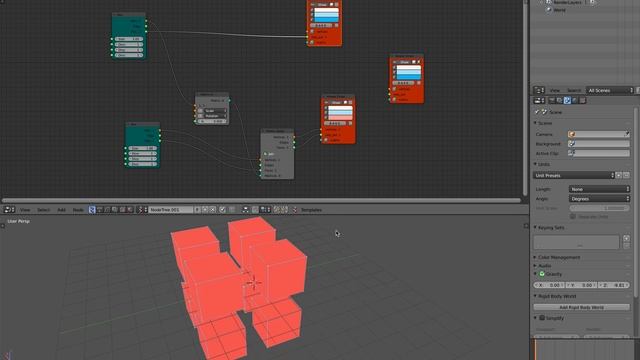Viewport: 640px width, 360px height.
Task: Open the outliner editor type selector
Action: tap(539, 90)
